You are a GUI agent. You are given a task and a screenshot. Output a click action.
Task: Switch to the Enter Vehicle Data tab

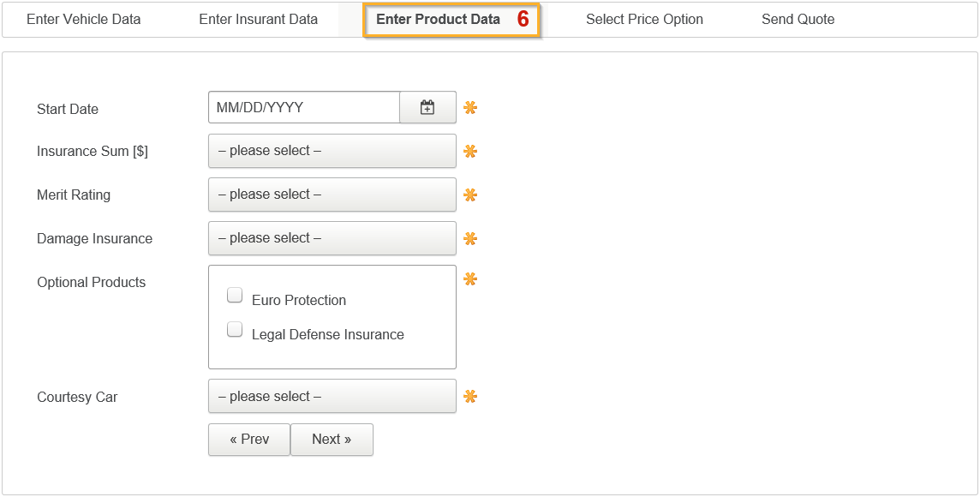point(84,20)
